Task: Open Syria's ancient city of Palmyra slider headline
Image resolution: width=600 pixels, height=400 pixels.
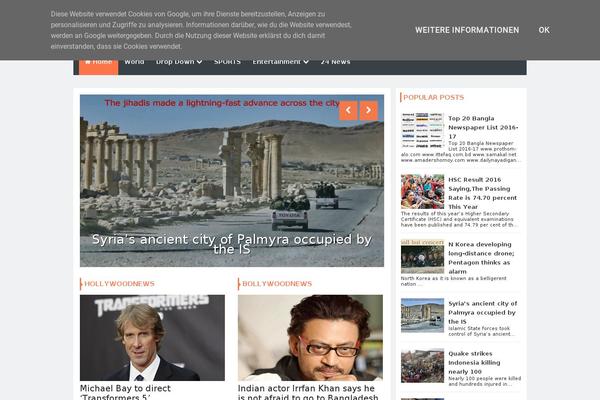Action: [232, 244]
